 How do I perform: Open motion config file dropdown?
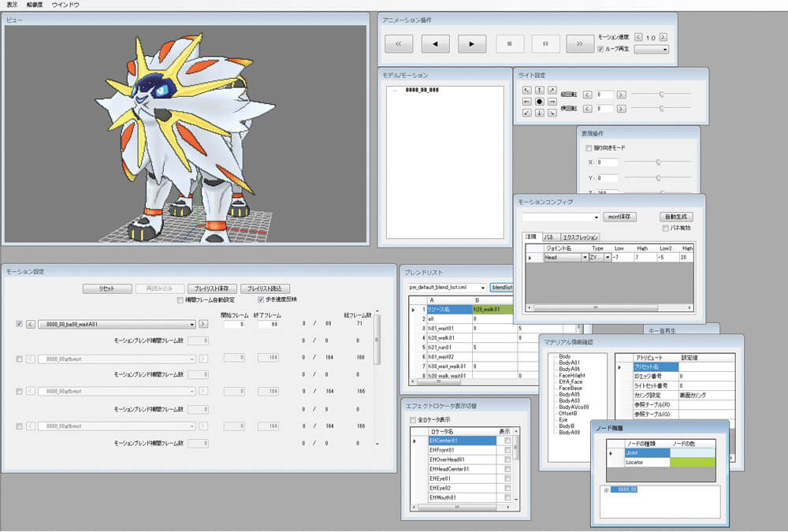[596, 218]
